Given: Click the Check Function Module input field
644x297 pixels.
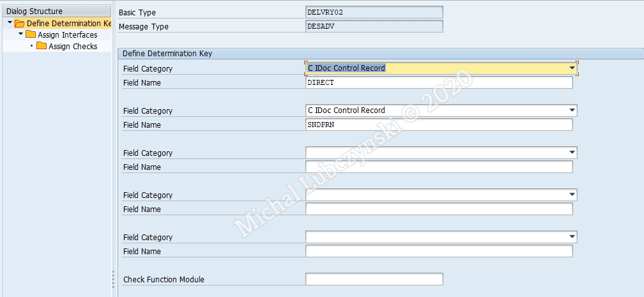Looking at the screenshot, I should (374, 279).
